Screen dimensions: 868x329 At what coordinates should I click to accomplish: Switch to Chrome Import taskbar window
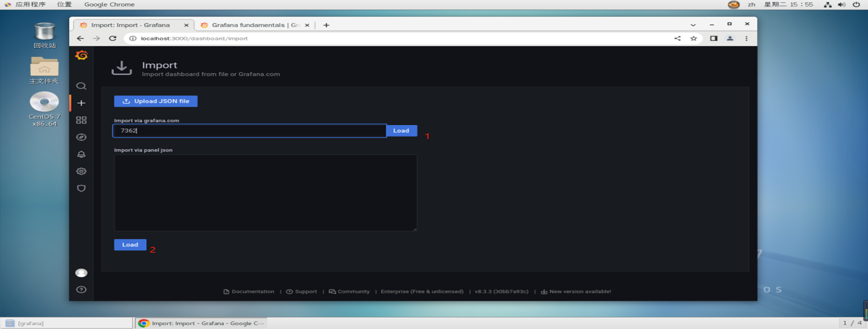[202, 323]
